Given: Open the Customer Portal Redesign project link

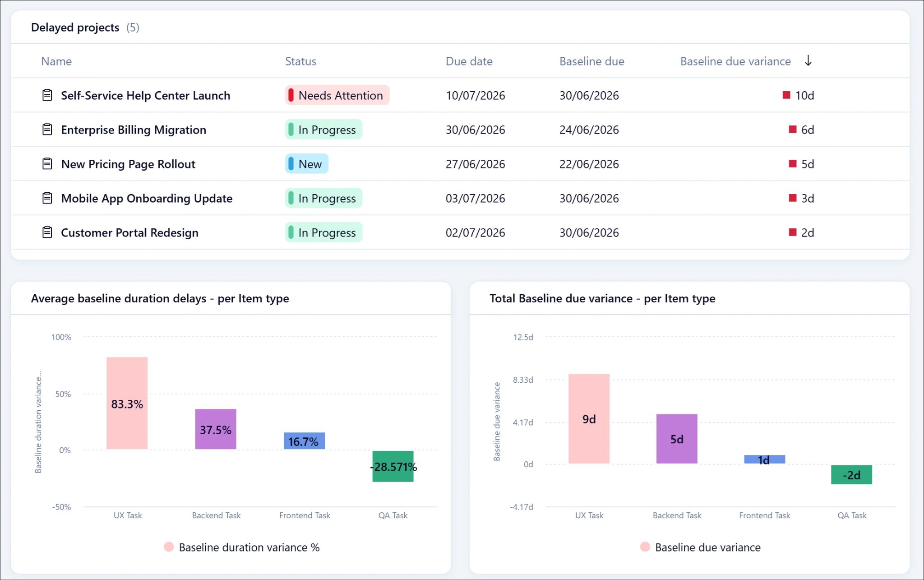Looking at the screenshot, I should (x=129, y=232).
